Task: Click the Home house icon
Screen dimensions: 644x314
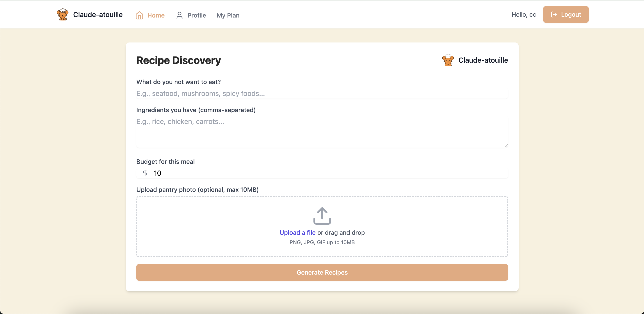Action: tap(139, 15)
